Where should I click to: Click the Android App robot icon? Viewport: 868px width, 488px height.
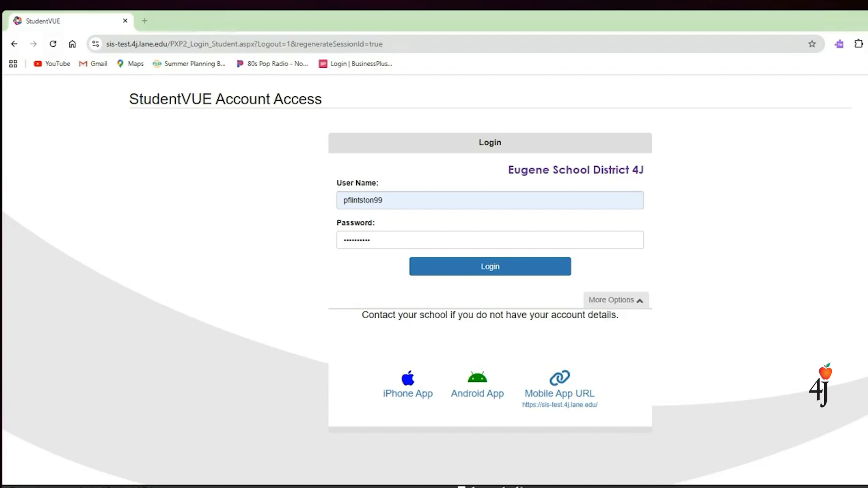pyautogui.click(x=477, y=377)
